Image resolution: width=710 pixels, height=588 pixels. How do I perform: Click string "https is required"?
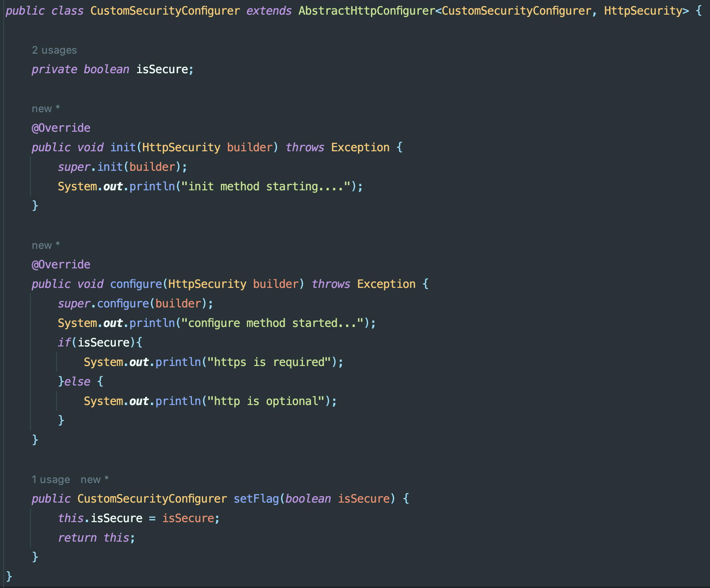269,362
